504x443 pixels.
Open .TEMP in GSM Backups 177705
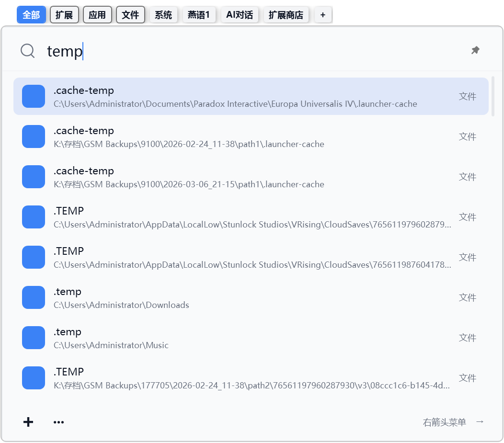(x=251, y=378)
